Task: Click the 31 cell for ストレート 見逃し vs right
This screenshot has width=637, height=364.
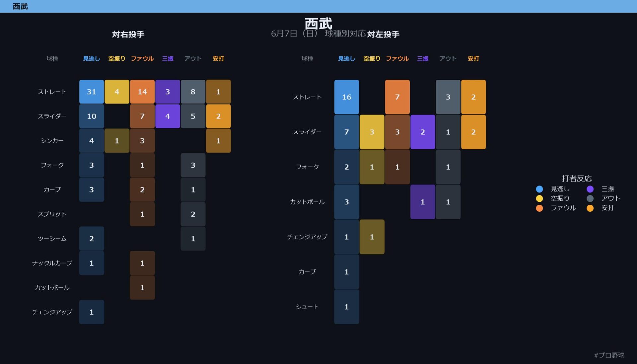Action: [x=92, y=92]
